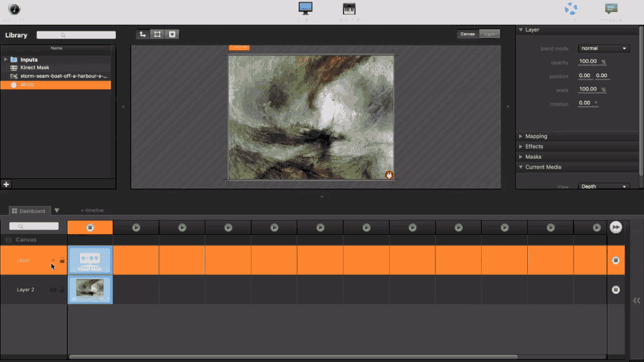Click the white circle icon of the selected Library item
The width and height of the screenshot is (644, 362).
coord(13,85)
